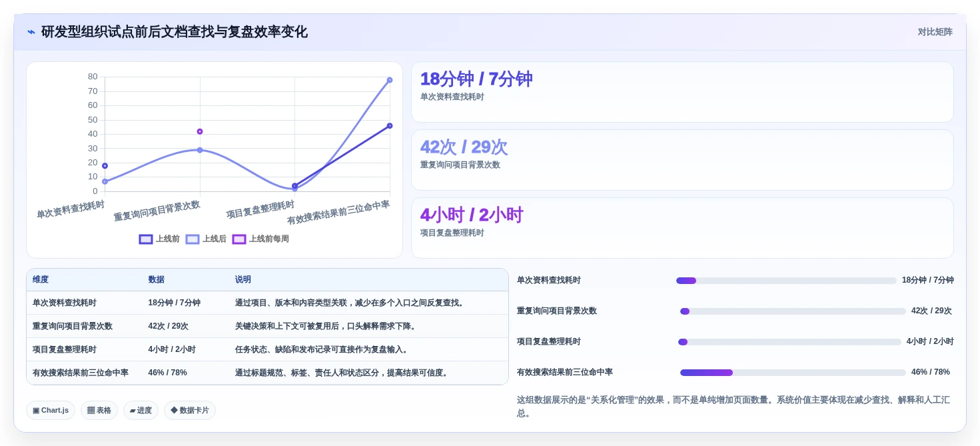Click the description starting 通过项目、版本和内容类型关联
The height and width of the screenshot is (446, 980).
[x=350, y=303]
